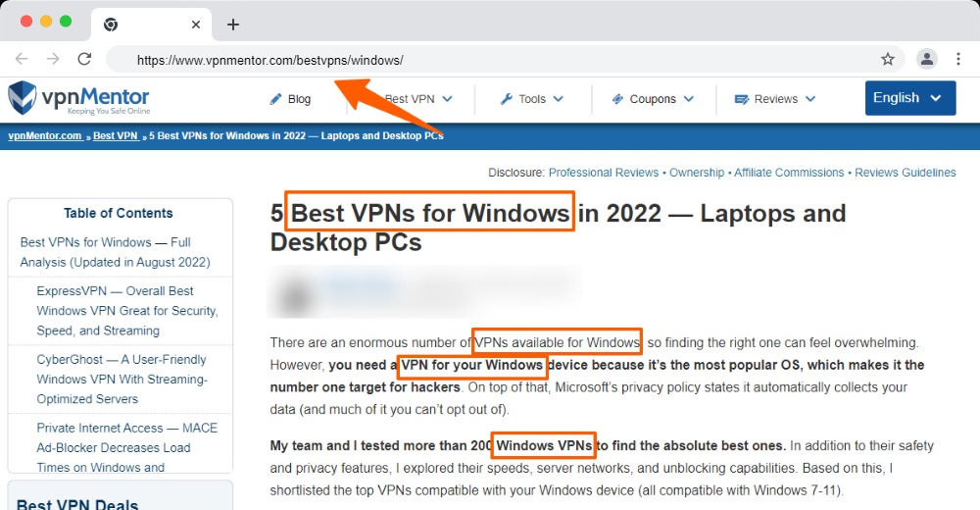
Task: Click the 'Disclosure:' label
Action: [x=516, y=173]
